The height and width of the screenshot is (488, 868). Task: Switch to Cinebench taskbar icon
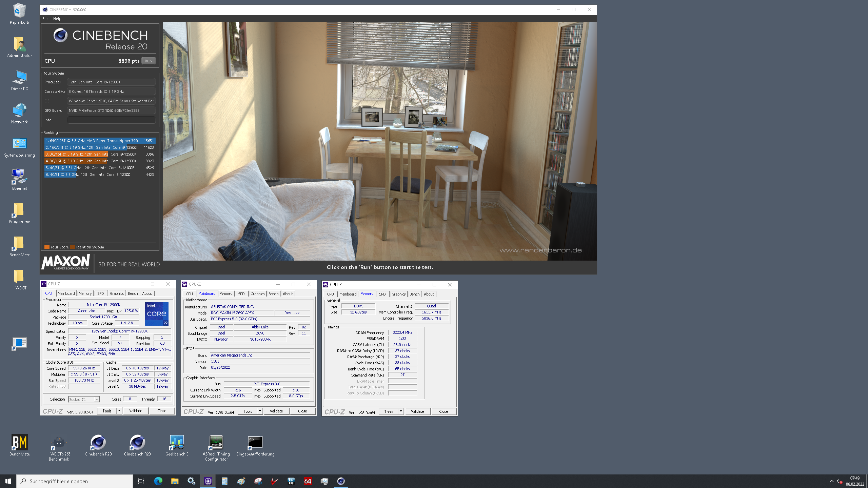click(x=341, y=481)
